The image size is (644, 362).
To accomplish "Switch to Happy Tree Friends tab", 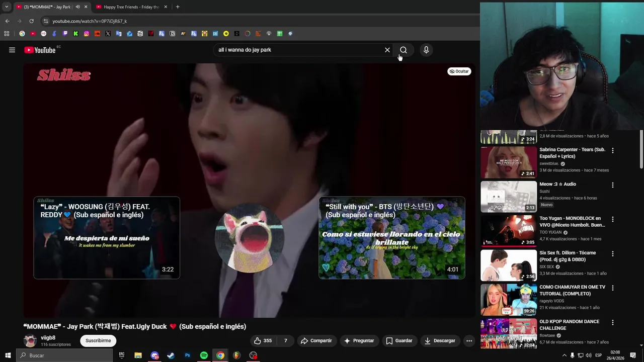I will point(131,7).
